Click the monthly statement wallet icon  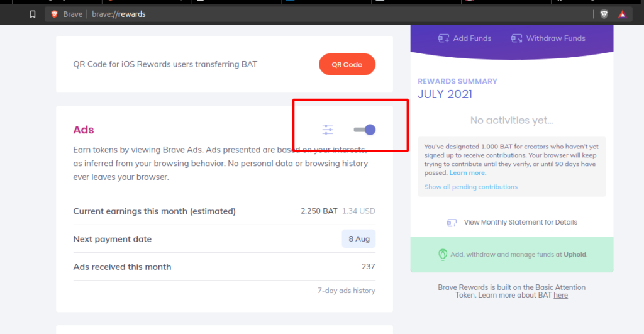click(452, 223)
